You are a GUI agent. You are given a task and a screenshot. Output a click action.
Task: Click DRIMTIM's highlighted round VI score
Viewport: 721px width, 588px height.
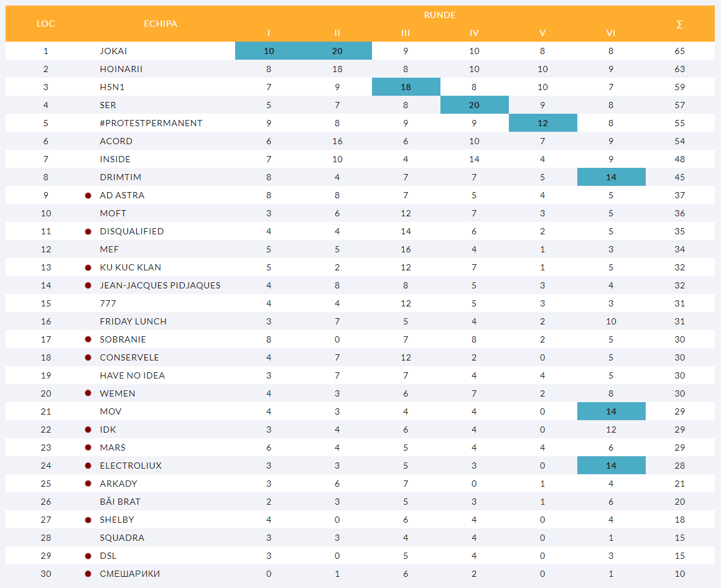(x=611, y=177)
